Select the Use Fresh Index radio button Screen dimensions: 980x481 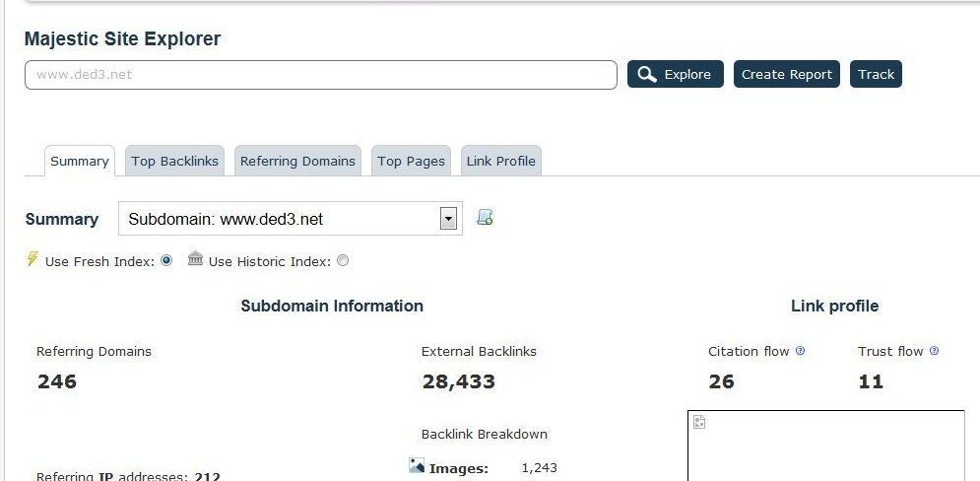click(166, 261)
